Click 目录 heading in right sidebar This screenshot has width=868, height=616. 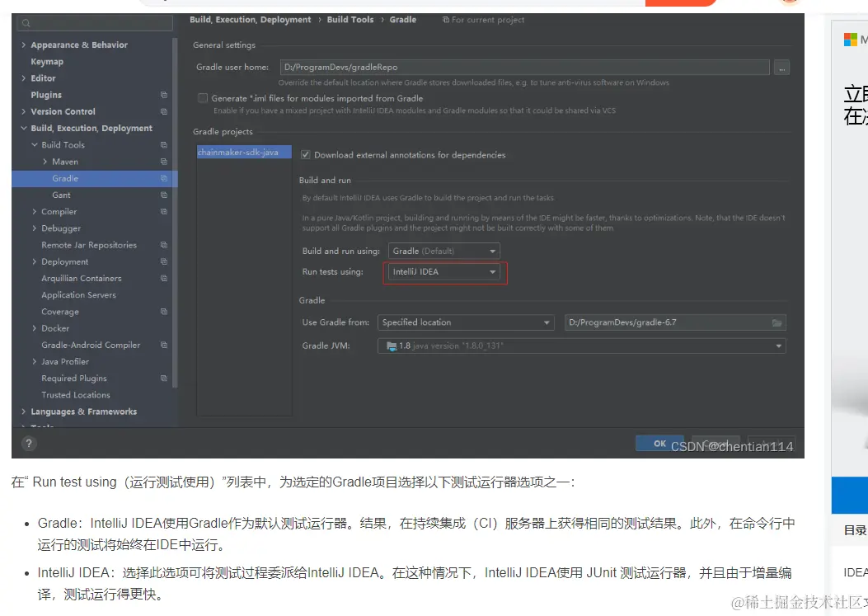point(855,530)
